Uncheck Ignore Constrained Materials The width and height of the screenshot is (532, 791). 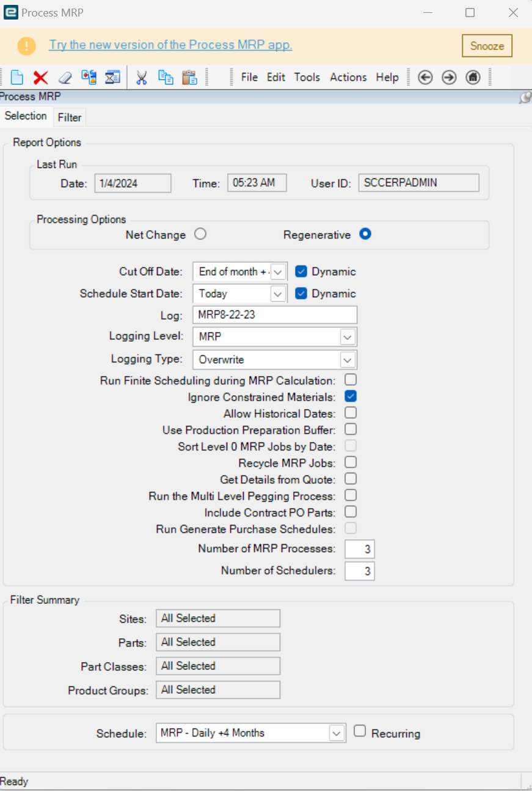[351, 396]
